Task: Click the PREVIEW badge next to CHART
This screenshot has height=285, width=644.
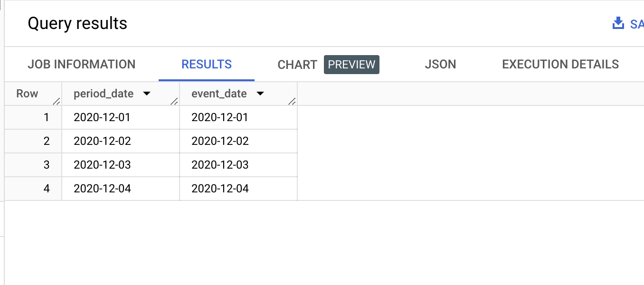Action: (x=351, y=65)
